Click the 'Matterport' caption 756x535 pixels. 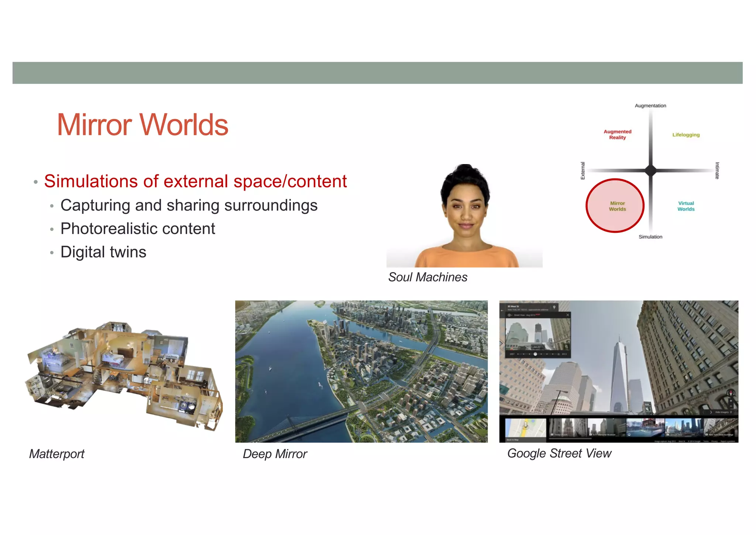pos(57,454)
